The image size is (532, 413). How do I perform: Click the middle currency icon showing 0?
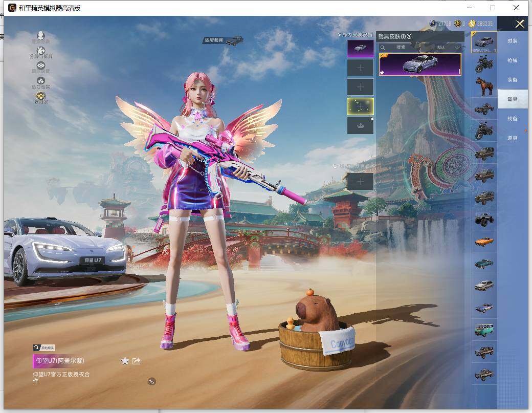click(x=458, y=24)
